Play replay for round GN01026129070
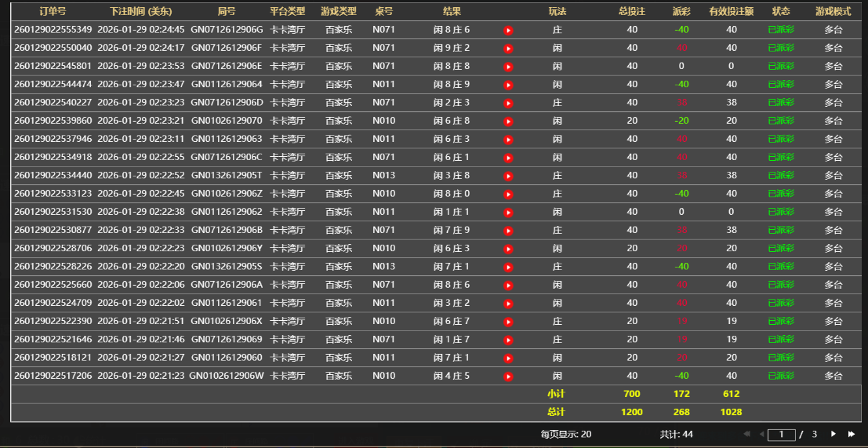The height and width of the screenshot is (448, 868). [508, 122]
